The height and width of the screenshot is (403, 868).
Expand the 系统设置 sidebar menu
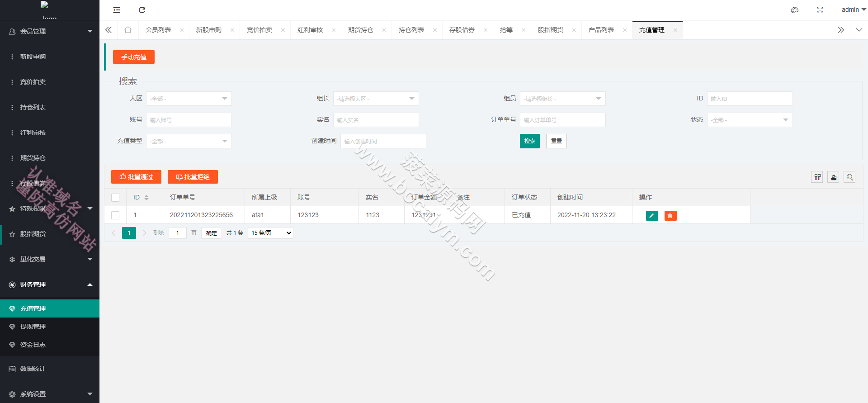(50, 394)
